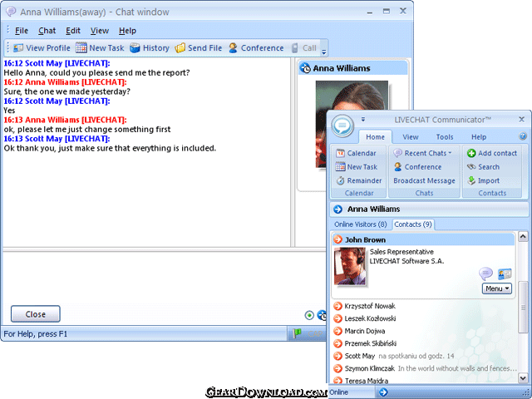Expand the Recent Chats dropdown
Screen dimensions: 532x399
pos(422,153)
